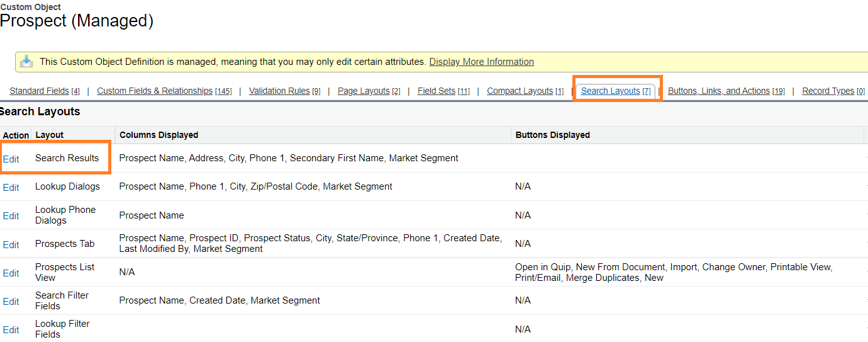868x342 pixels.
Task: Select the Search Layouts link
Action: (610, 91)
